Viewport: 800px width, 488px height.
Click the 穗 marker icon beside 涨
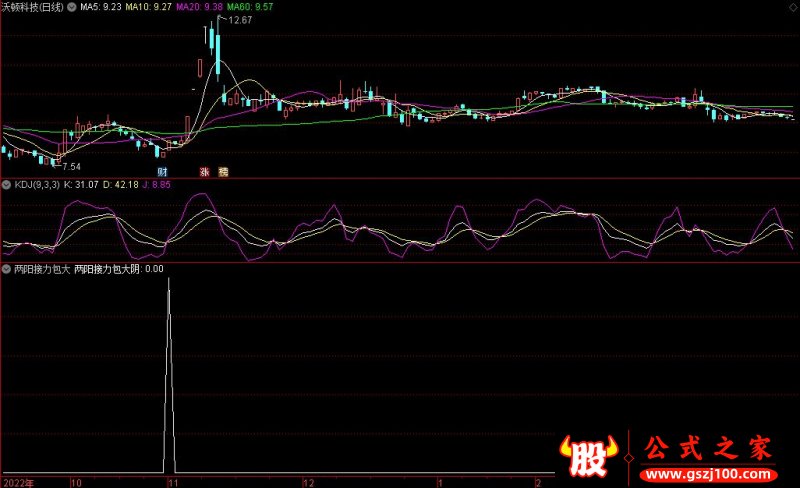[x=222, y=172]
